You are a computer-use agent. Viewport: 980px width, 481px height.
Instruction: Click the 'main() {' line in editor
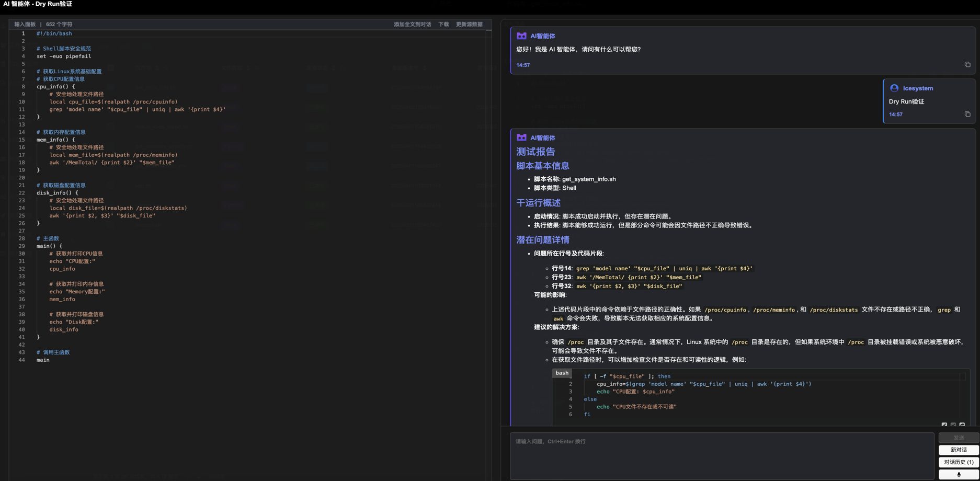pos(49,246)
